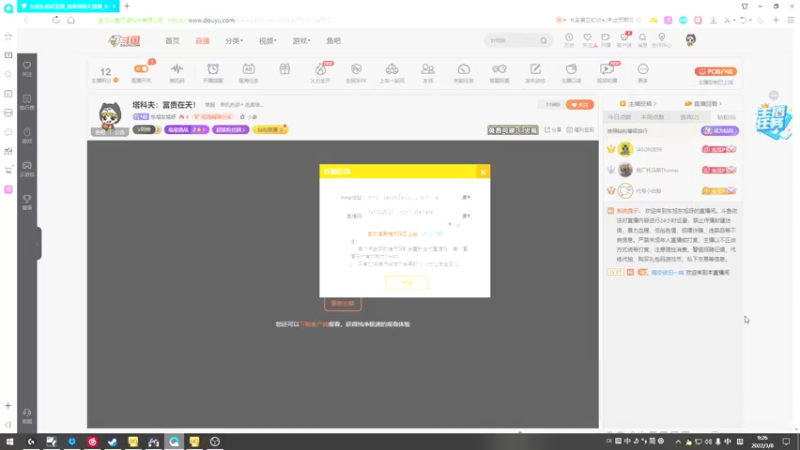The height and width of the screenshot is (450, 800).
Task: Click the streamer cat avatar thumbnail
Action: (110, 117)
